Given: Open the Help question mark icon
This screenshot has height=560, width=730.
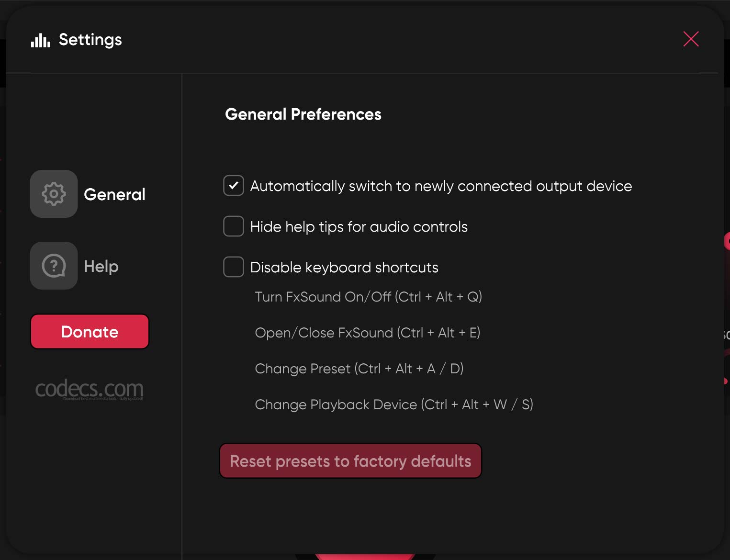Looking at the screenshot, I should [x=54, y=266].
